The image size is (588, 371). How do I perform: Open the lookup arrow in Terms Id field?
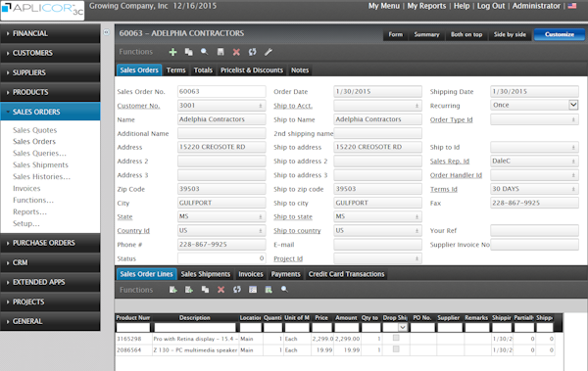click(573, 189)
